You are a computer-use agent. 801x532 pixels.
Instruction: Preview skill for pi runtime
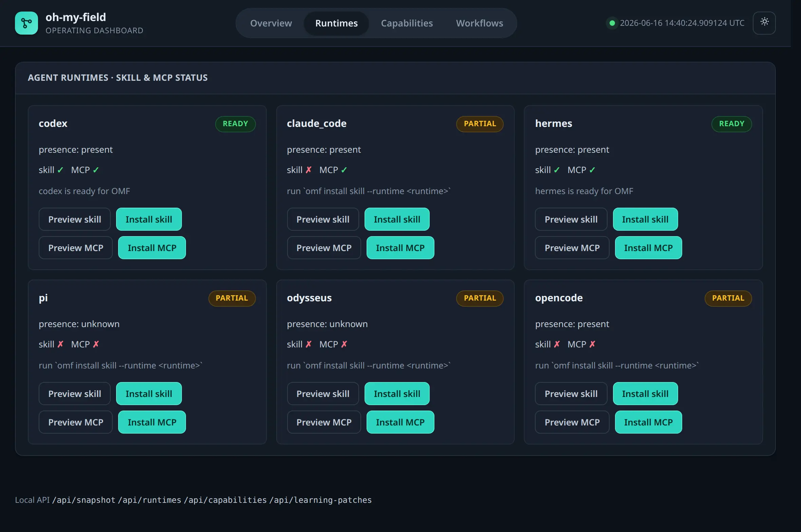pos(75,394)
